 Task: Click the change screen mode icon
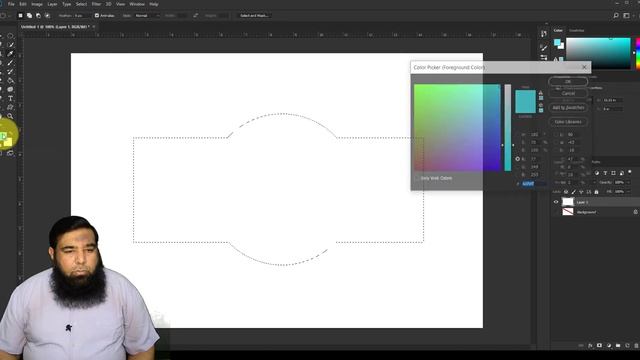pyautogui.click(x=10, y=153)
